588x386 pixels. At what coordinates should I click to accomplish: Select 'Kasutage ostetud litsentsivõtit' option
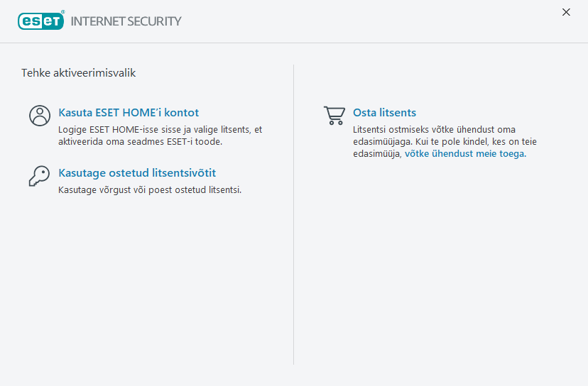[137, 173]
